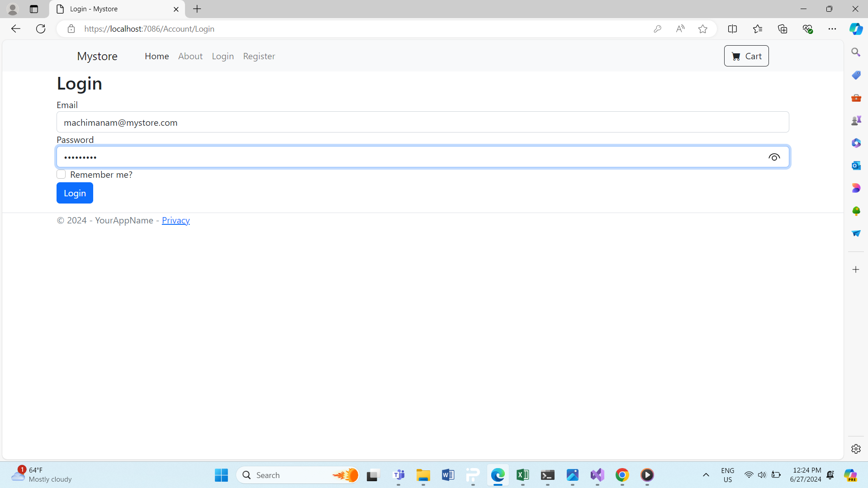
Task: Click the browser address bar URL
Action: [149, 29]
